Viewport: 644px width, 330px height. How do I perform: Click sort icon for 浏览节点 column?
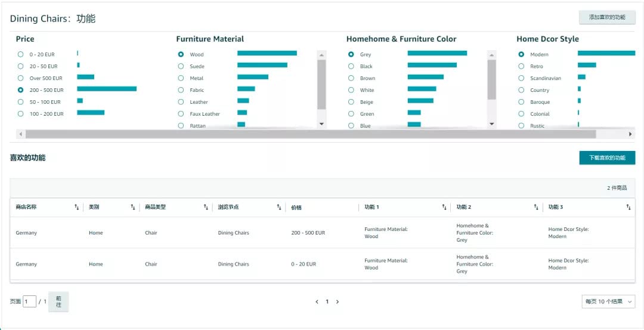point(278,207)
